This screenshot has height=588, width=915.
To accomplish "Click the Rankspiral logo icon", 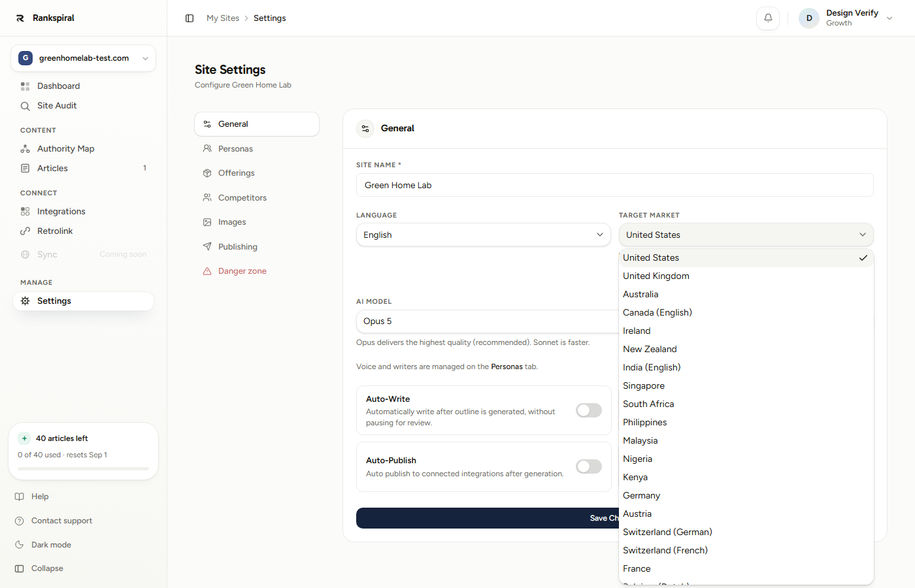I will [x=20, y=18].
